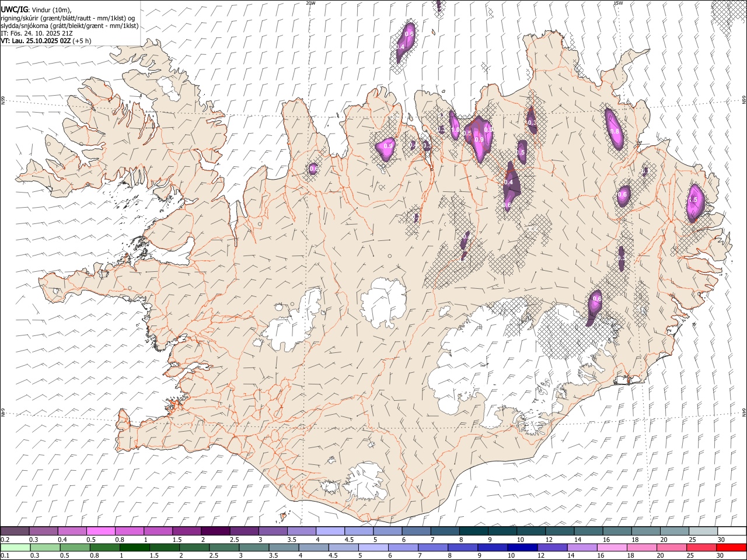The width and height of the screenshot is (747, 560).
Task: Click the '1.5' label on the easternmost snow cell
Action: point(693,199)
